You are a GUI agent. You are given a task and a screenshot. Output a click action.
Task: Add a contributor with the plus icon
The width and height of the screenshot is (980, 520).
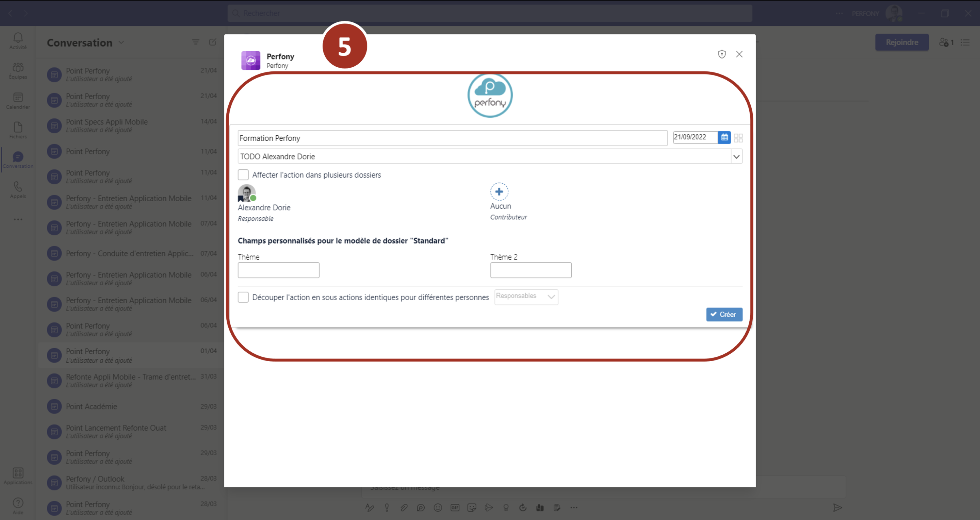coord(499,191)
